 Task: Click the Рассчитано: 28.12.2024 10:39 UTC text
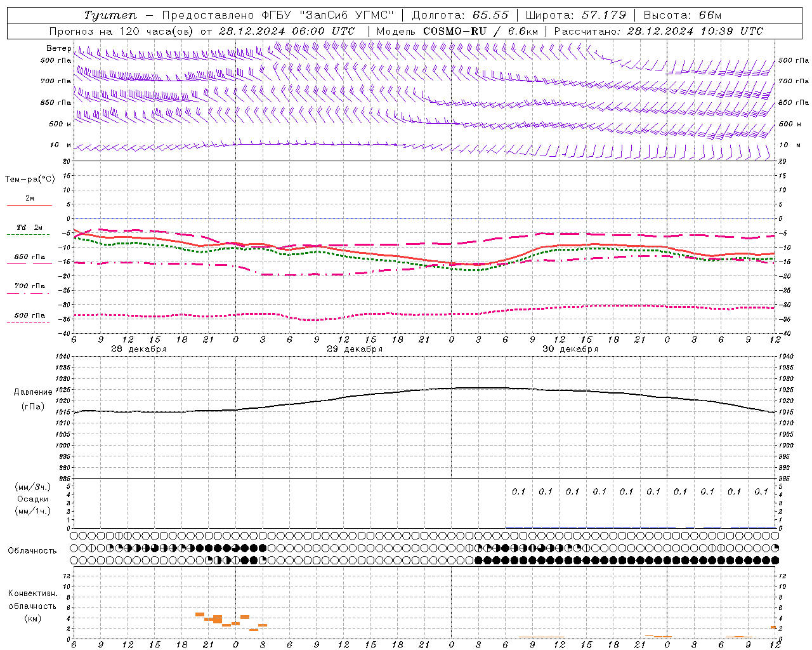coord(658,31)
